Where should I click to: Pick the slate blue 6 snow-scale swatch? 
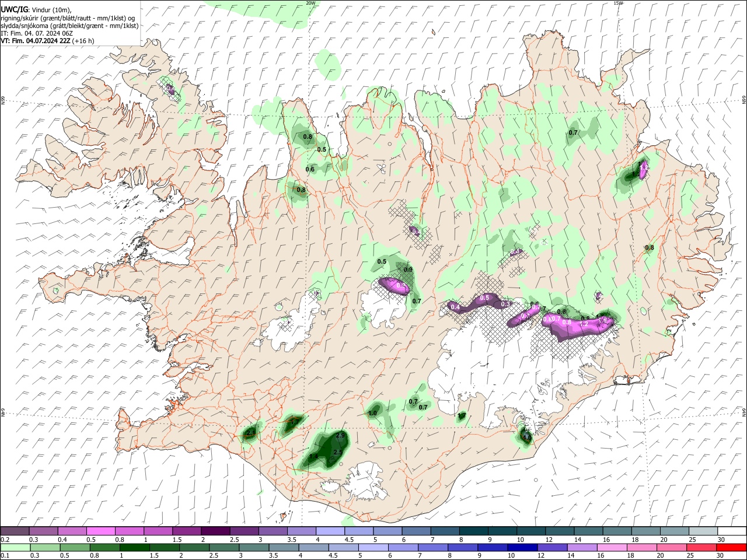(x=415, y=531)
